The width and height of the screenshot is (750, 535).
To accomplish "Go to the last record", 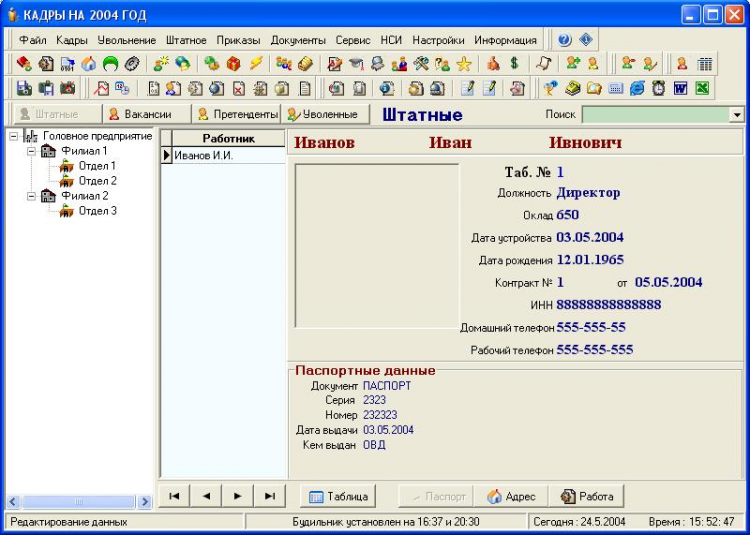I will pos(270,496).
